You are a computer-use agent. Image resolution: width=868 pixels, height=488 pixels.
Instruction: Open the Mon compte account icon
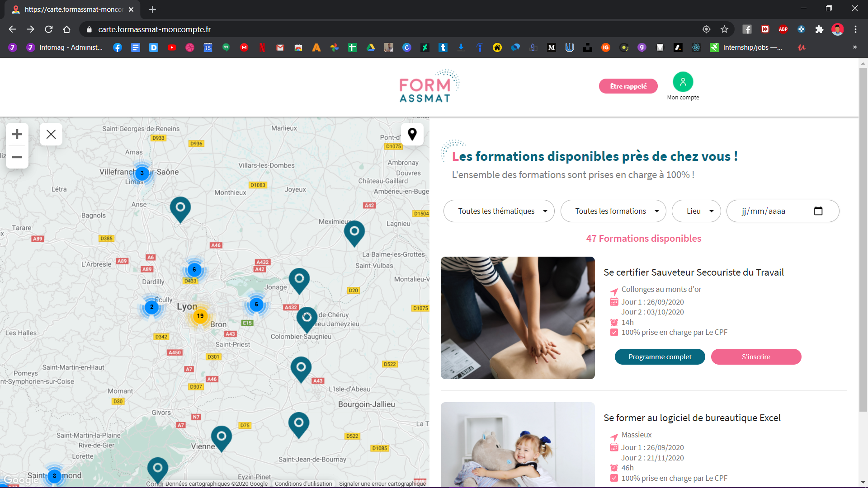tap(683, 82)
